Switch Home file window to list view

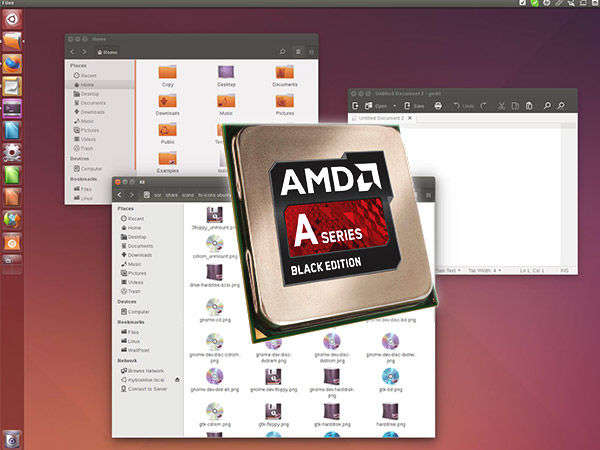coord(298,50)
